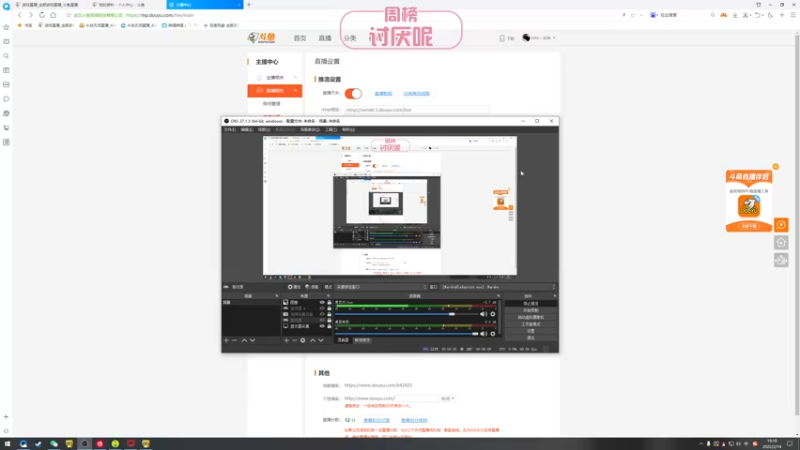800x450 pixels.
Task: Remove selected scene using minus icon in OBS
Action: click(x=235, y=340)
